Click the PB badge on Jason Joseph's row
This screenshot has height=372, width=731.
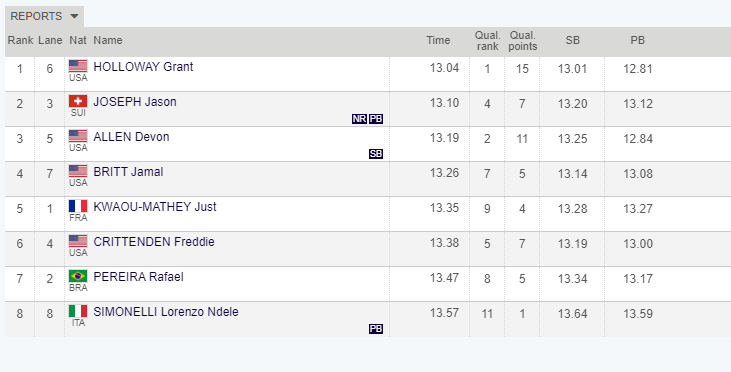(376, 119)
